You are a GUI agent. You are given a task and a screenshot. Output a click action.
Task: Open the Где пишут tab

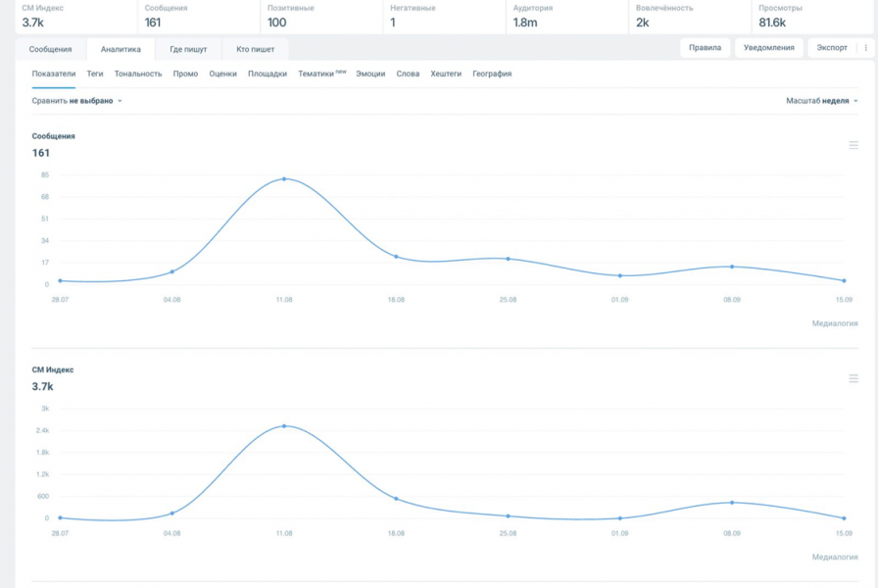tap(188, 49)
